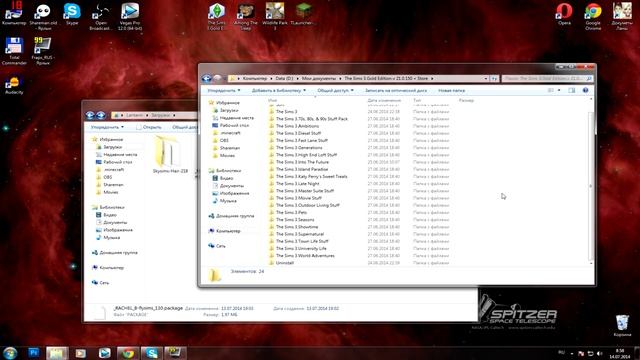640x360 pixels.
Task: Sort by Дата изменения column header
Action: (384, 100)
